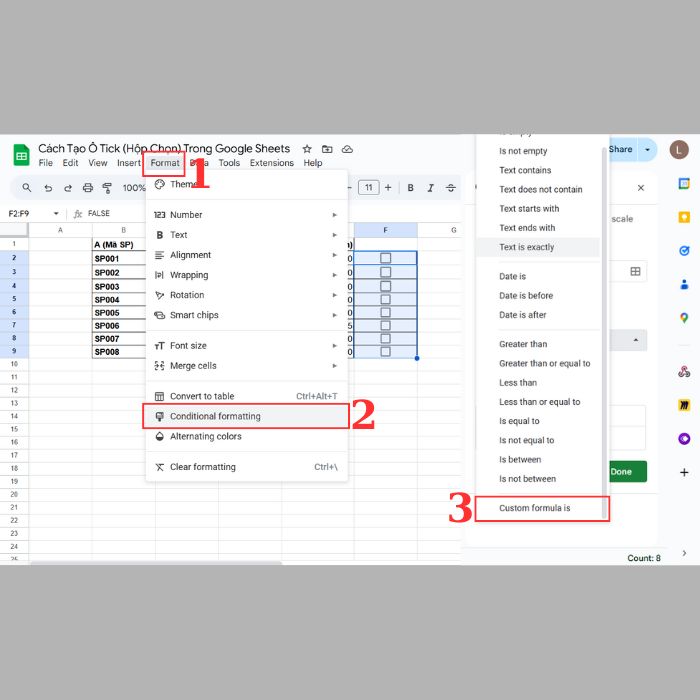Image resolution: width=700 pixels, height=700 pixels.
Task: Tick the checkbox in the SP006 row
Action: 385,325
